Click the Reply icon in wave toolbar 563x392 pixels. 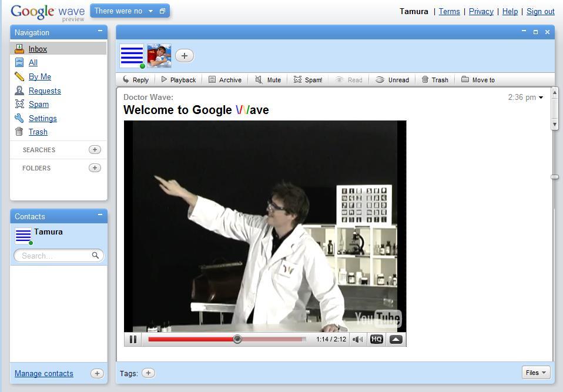tap(126, 80)
